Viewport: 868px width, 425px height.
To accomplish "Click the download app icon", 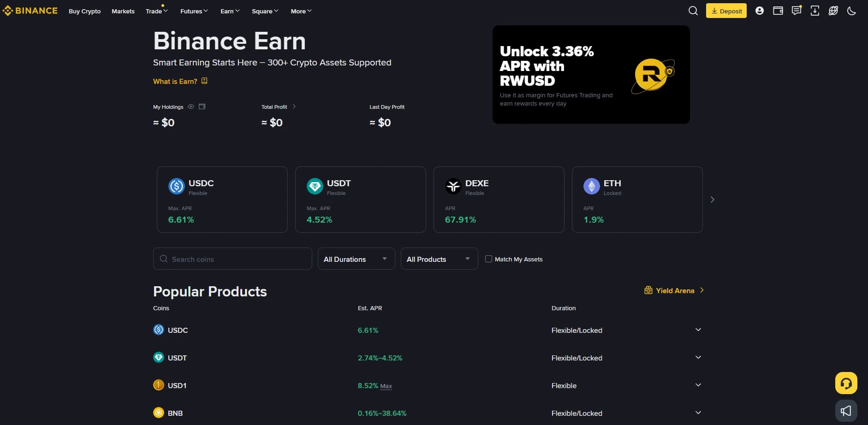I will [814, 11].
